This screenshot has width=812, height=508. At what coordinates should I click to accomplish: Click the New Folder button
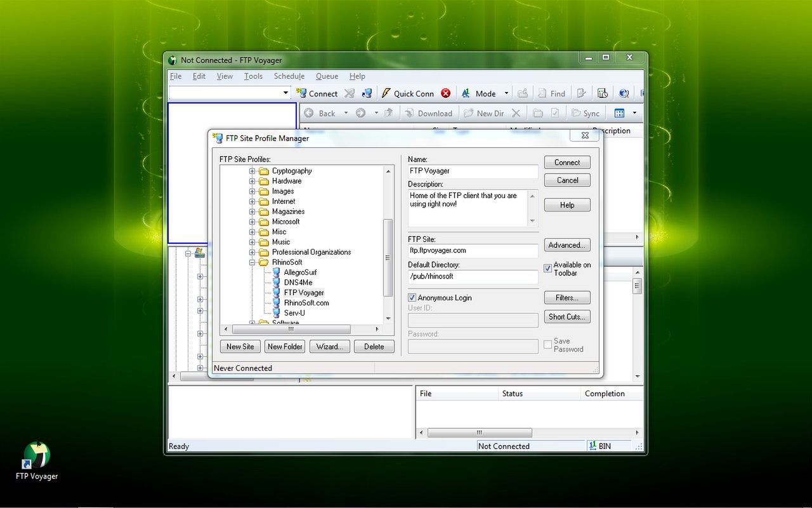[x=285, y=347]
